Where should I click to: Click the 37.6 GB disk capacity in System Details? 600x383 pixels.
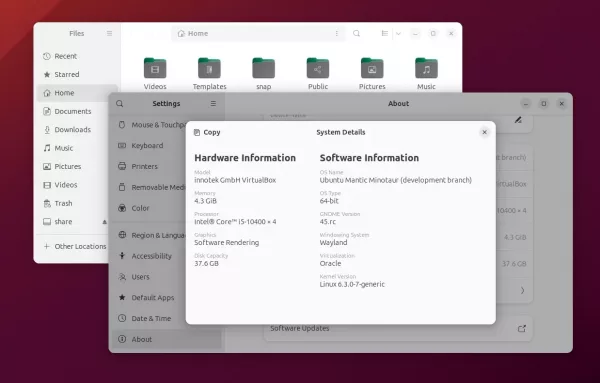pyautogui.click(x=206, y=264)
